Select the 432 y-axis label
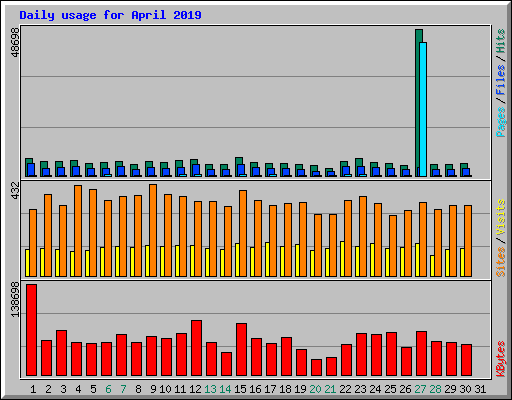Image resolution: width=512 pixels, height=400 pixels. [x=16, y=191]
